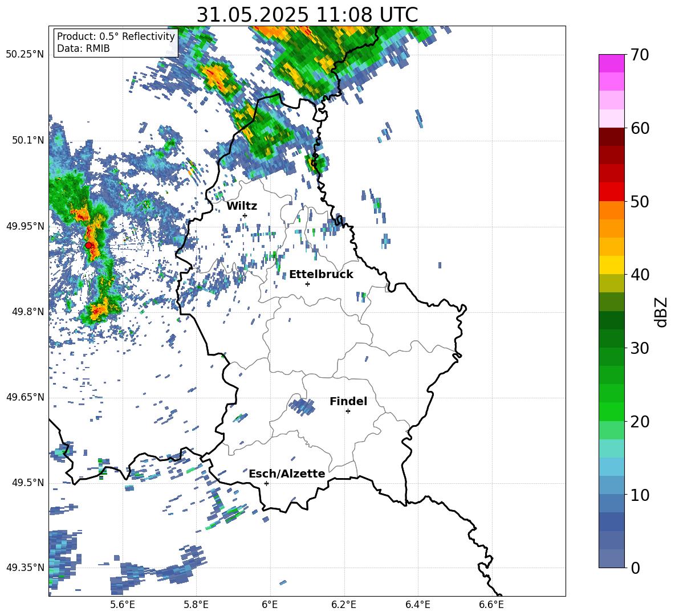The width and height of the screenshot is (675, 616).
Task: Click the title 31.05.2025 11:08 UTC
Action: pos(307,15)
